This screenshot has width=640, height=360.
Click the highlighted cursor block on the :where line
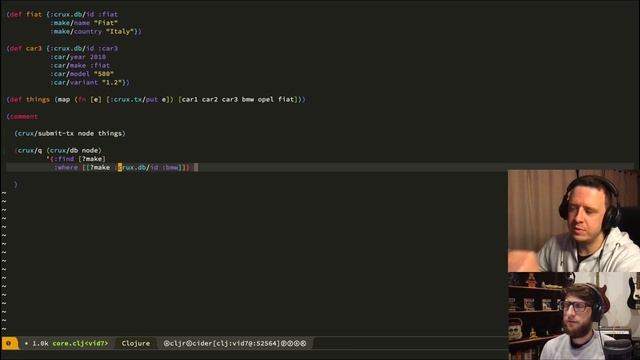[120, 167]
